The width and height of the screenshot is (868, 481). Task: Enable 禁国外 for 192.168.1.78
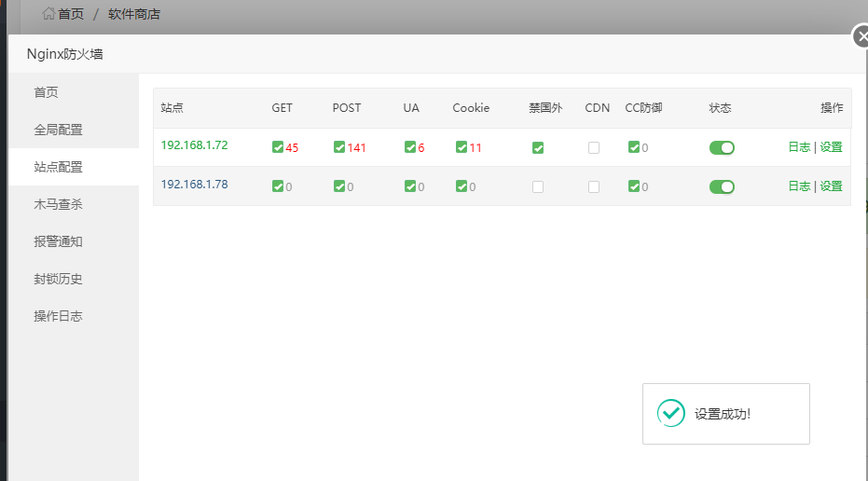point(538,186)
